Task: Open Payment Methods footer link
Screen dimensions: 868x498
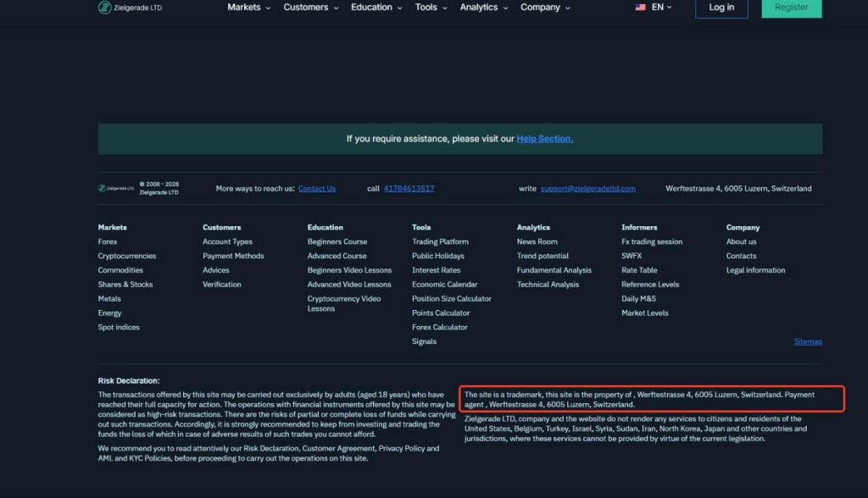Action: coord(233,256)
